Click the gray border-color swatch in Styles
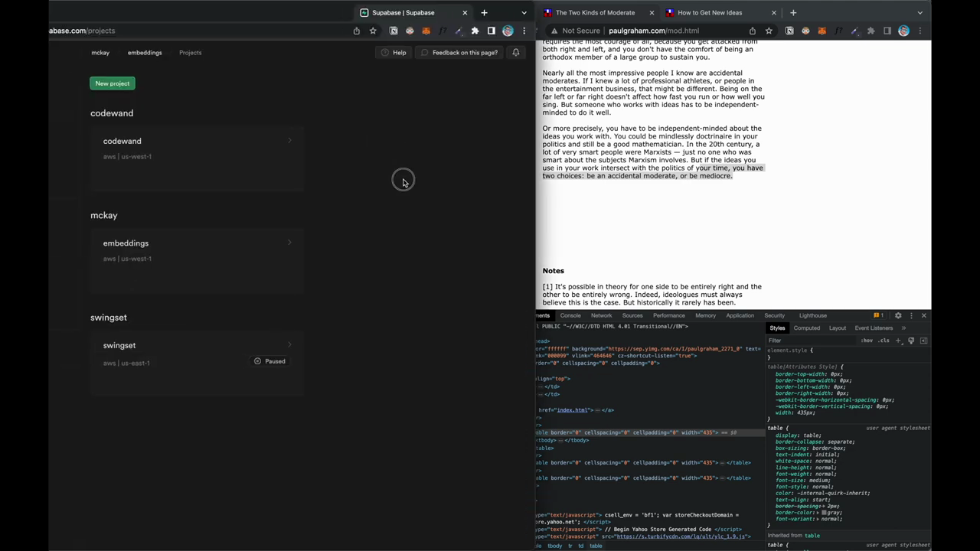 (x=825, y=513)
